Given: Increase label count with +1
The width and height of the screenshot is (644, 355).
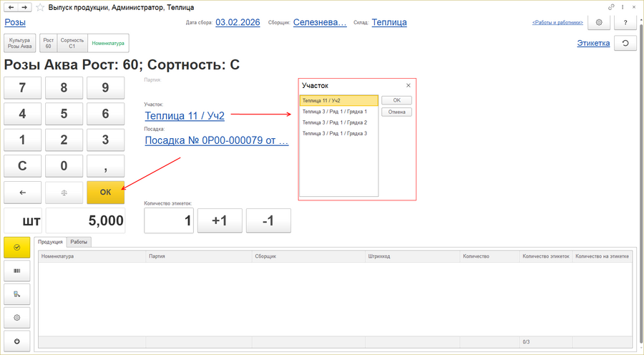Looking at the screenshot, I should [220, 220].
